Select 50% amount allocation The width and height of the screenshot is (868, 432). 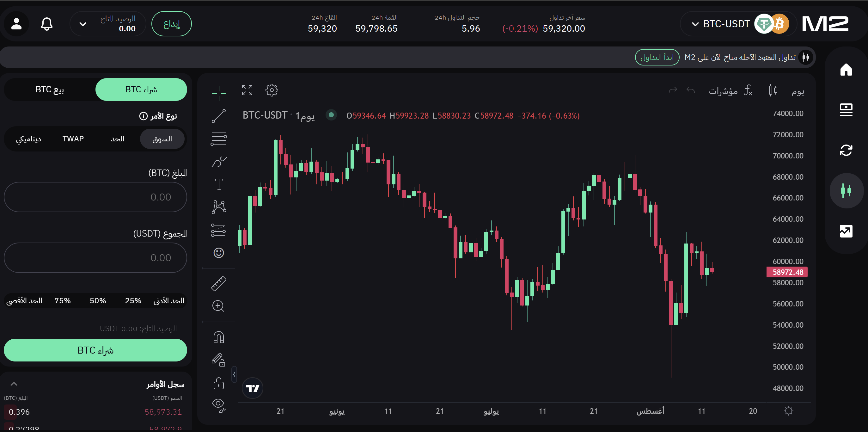point(98,301)
